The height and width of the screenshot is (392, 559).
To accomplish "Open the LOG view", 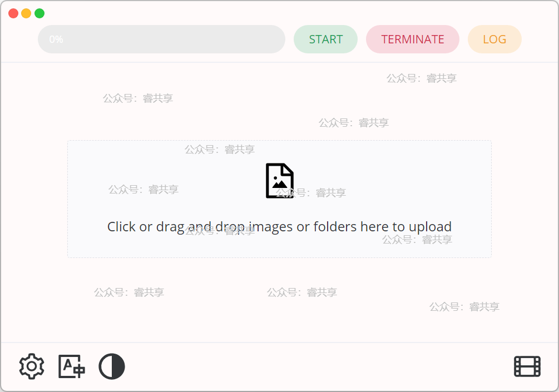I will pyautogui.click(x=494, y=39).
